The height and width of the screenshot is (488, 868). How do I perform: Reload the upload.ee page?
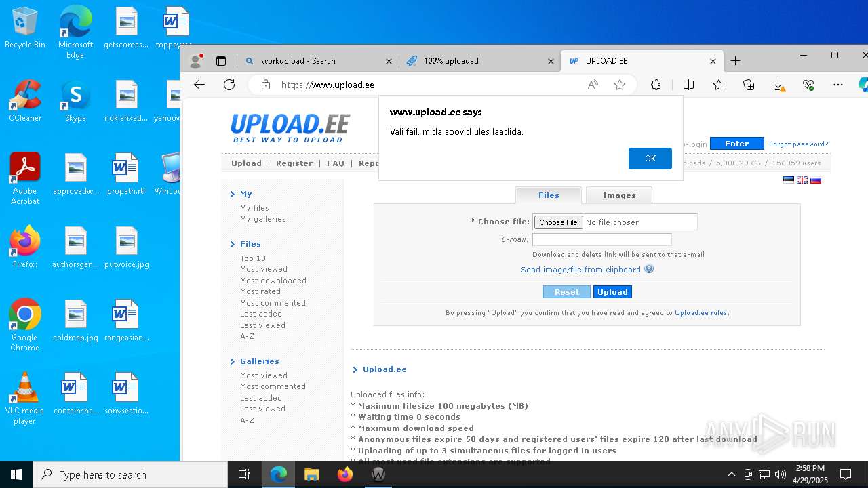[229, 85]
